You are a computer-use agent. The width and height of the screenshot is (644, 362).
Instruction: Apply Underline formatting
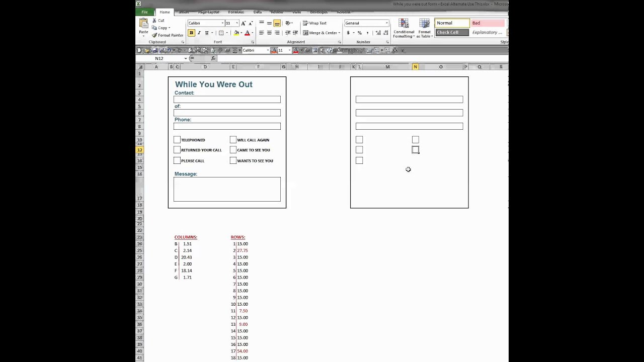(x=206, y=33)
